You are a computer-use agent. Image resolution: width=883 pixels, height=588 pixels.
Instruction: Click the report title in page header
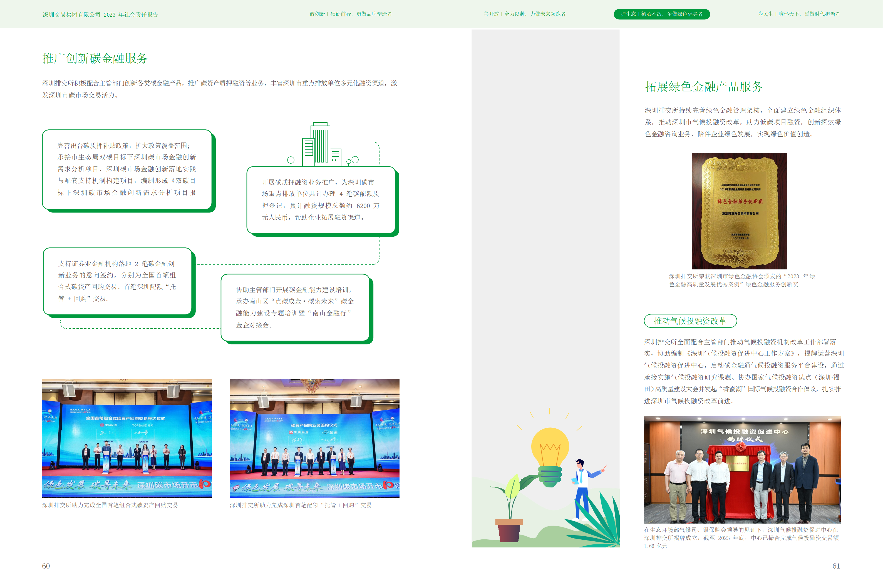point(100,15)
